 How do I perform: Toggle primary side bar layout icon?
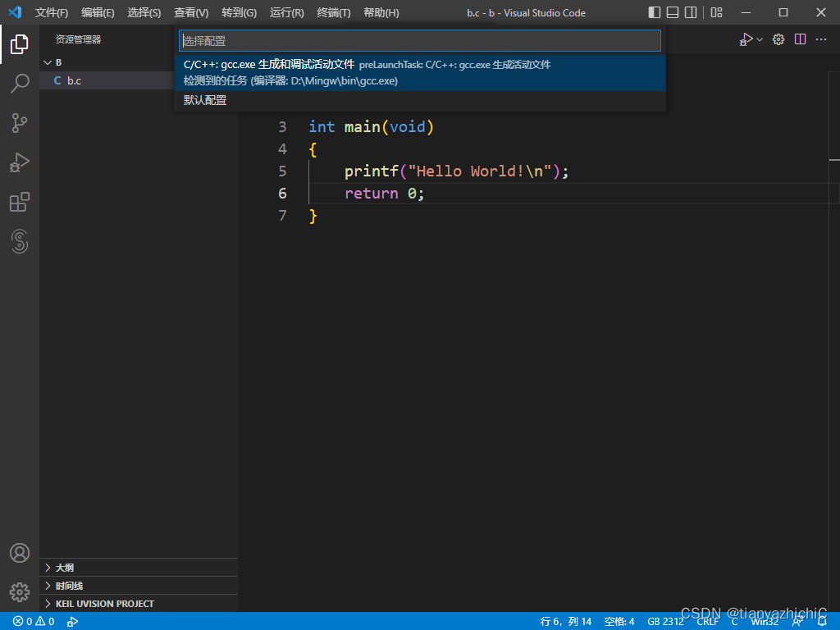tap(654, 12)
